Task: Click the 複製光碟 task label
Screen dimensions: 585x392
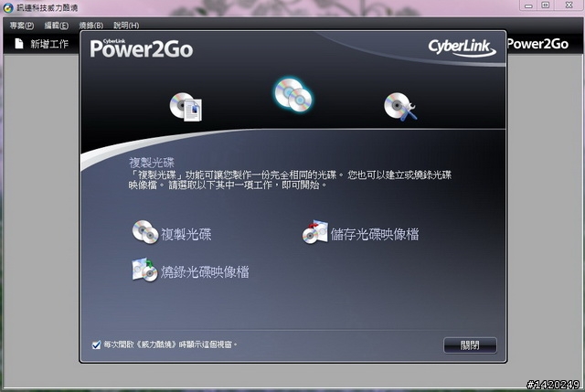Action: click(x=186, y=234)
